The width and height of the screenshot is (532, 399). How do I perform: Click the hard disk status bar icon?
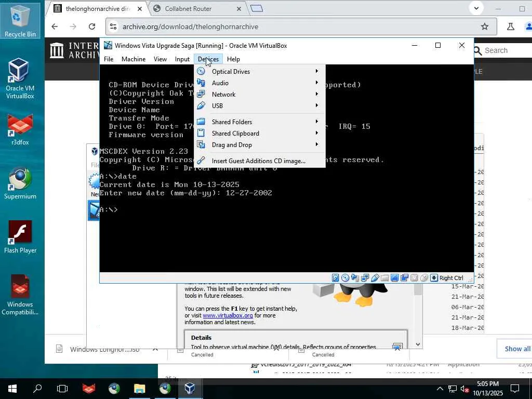tap(335, 278)
